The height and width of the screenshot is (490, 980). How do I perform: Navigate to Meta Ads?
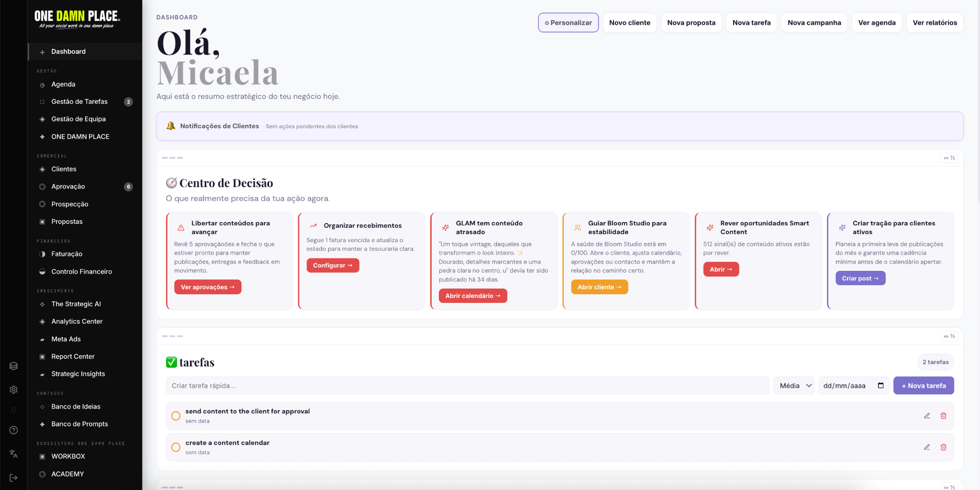click(x=85, y=339)
